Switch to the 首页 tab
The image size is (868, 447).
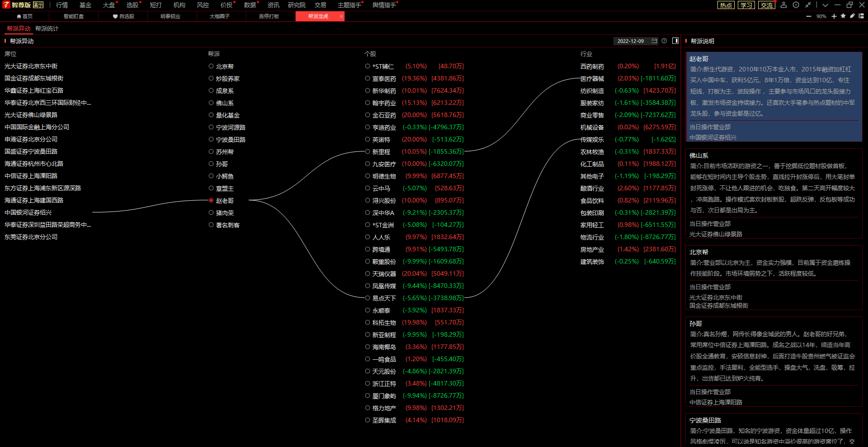(x=24, y=16)
